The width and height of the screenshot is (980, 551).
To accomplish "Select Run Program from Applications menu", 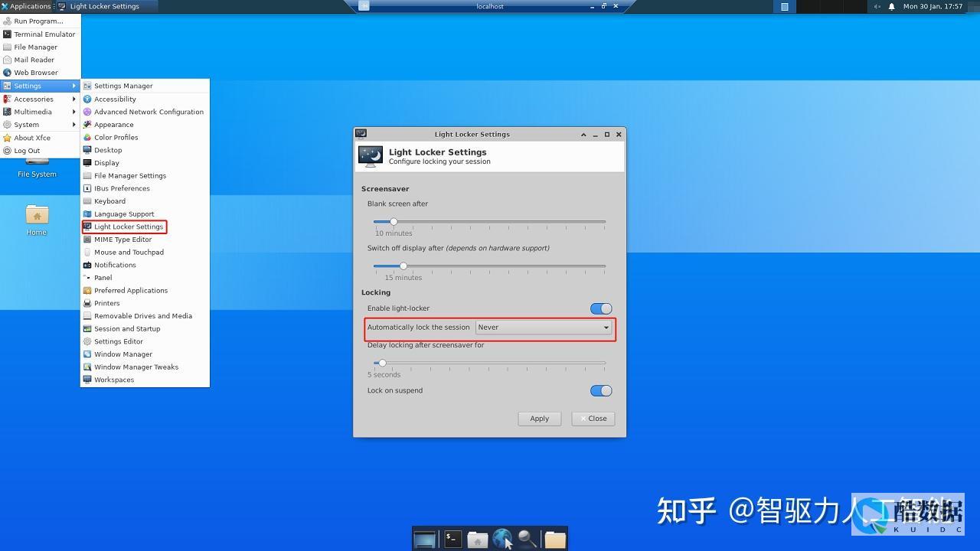I will (40, 21).
